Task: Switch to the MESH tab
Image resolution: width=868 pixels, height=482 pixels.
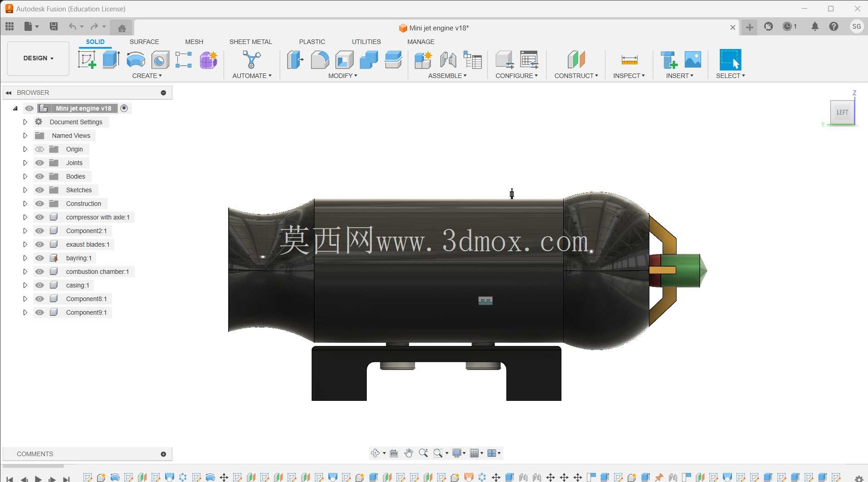Action: pos(194,42)
